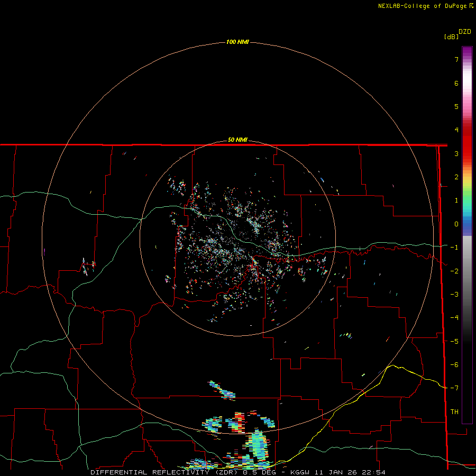Click the -5 value on color scale

[454, 342]
